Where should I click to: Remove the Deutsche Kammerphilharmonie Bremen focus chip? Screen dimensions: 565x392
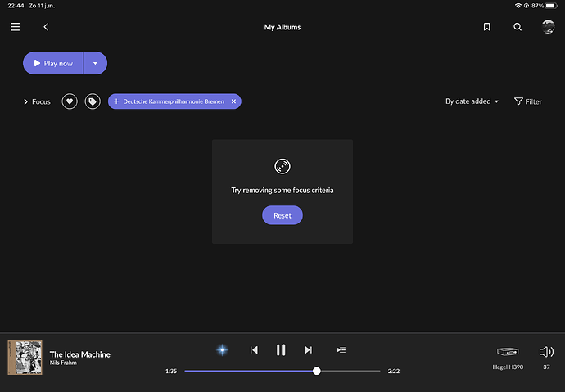(233, 101)
